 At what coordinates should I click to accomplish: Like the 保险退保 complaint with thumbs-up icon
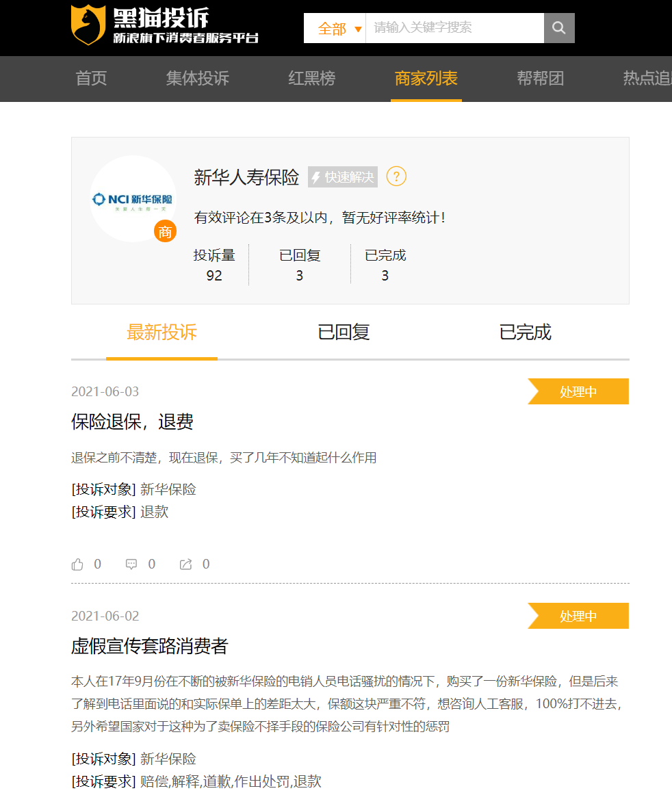click(77, 564)
